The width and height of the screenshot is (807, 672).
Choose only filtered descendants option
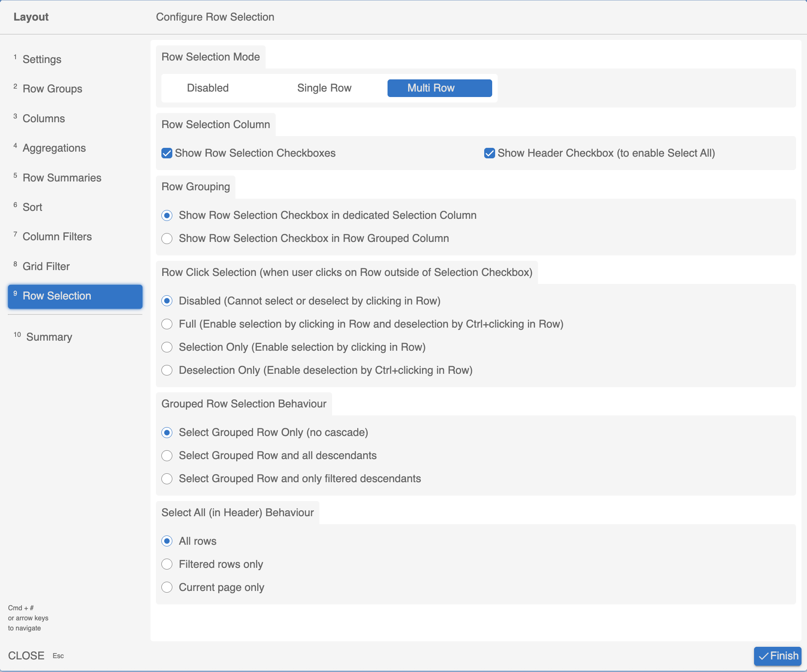pos(167,479)
